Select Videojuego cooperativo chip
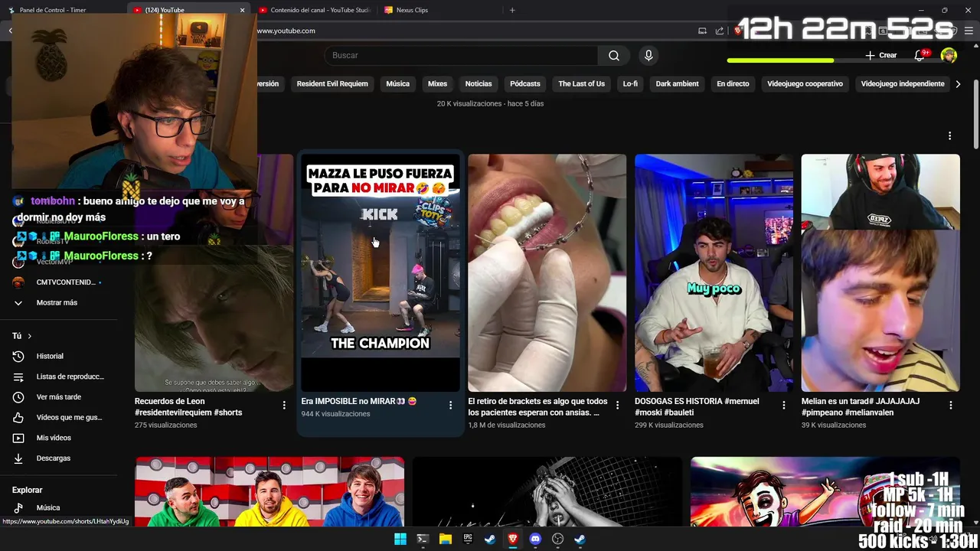The width and height of the screenshot is (980, 551). coord(805,84)
